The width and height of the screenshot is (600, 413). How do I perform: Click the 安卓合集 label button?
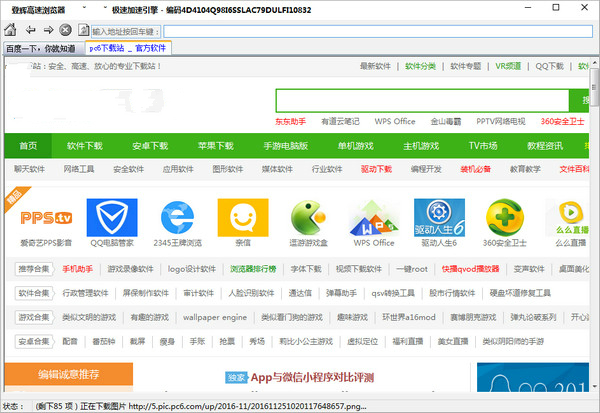[34, 341]
